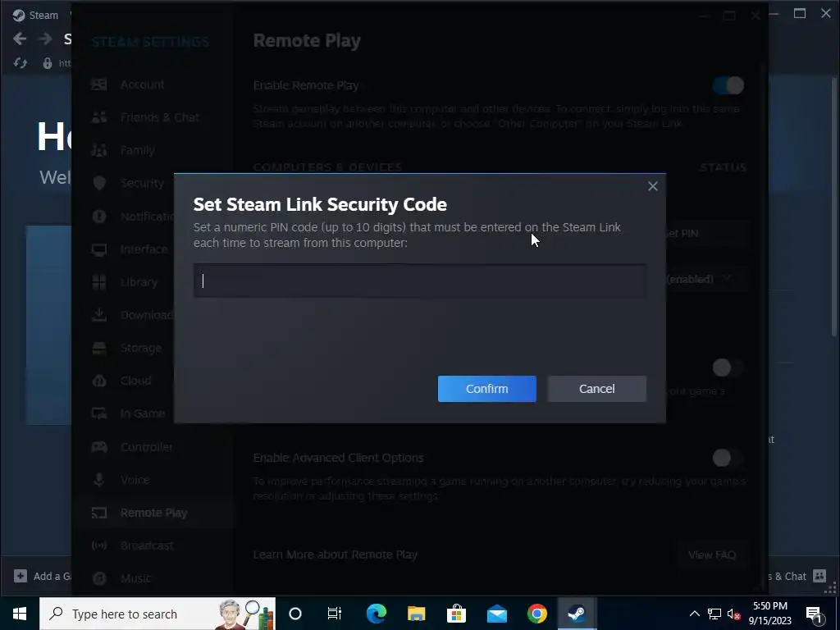
Task: Open Microsoft Store from taskbar
Action: 456,614
